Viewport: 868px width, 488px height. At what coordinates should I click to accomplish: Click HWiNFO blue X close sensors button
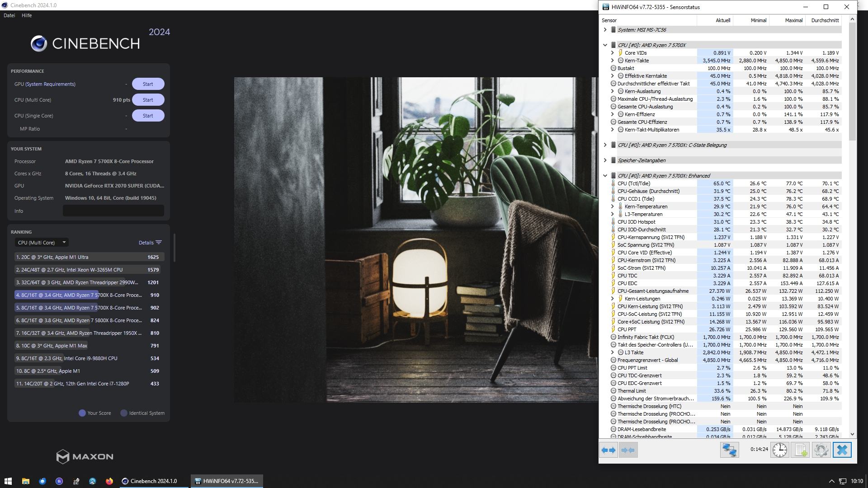(x=842, y=450)
